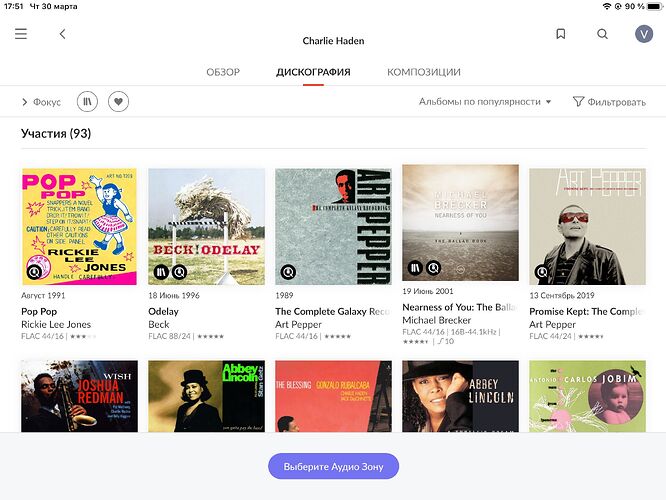This screenshot has width=666, height=500.
Task: Open Joshua Redman Wish album cover
Action: (79, 396)
